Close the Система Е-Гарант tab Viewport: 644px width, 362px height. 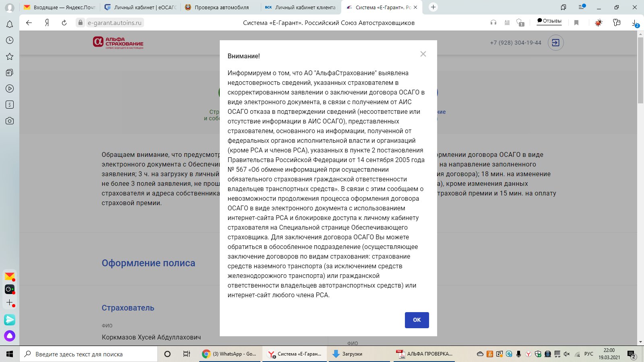[x=415, y=7]
